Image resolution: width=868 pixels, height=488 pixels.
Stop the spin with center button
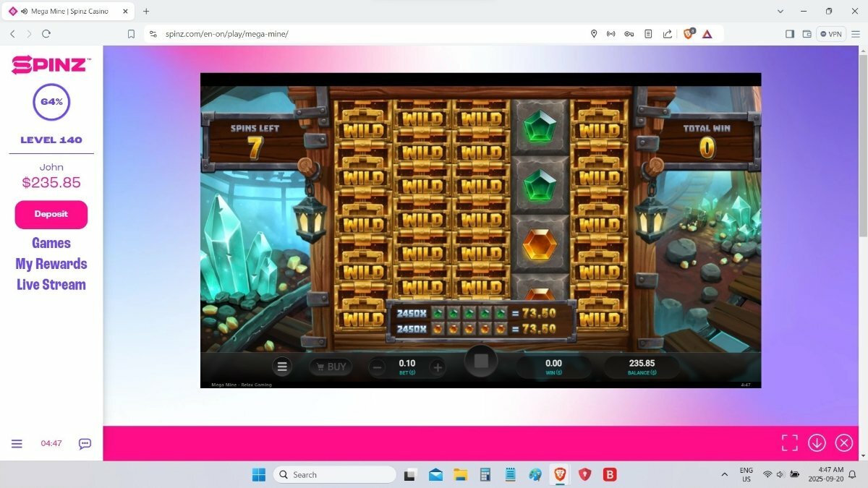(481, 360)
